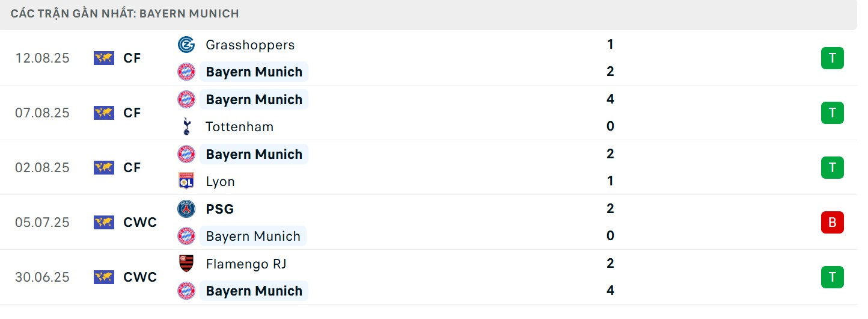The image size is (868, 319).
Task: Click world map icon for 12.08.25 match
Action: [104, 58]
